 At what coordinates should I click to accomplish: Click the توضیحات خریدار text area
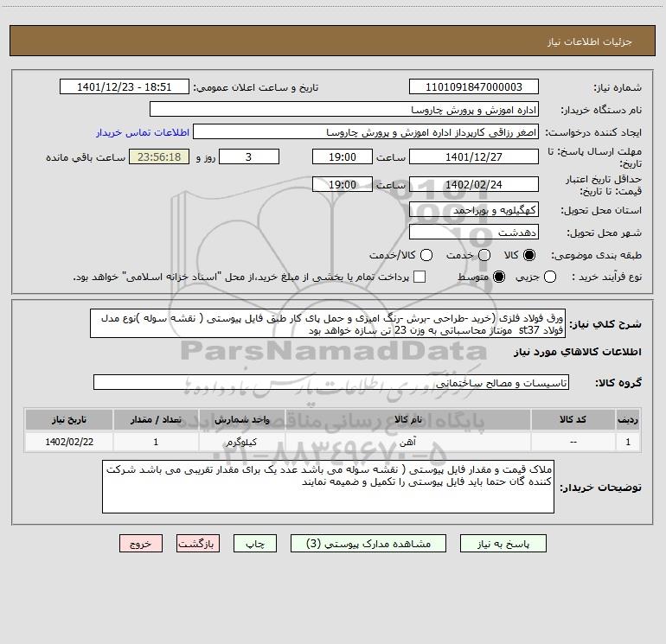tap(328, 487)
